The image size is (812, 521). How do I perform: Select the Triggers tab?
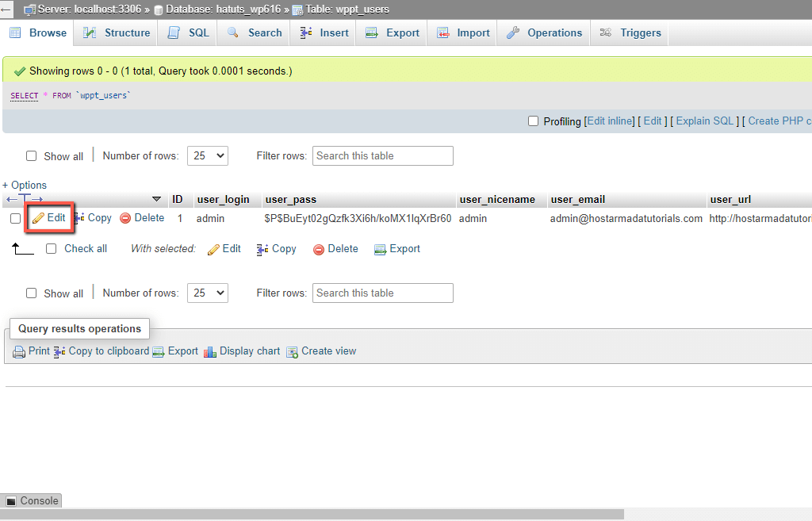click(x=630, y=33)
